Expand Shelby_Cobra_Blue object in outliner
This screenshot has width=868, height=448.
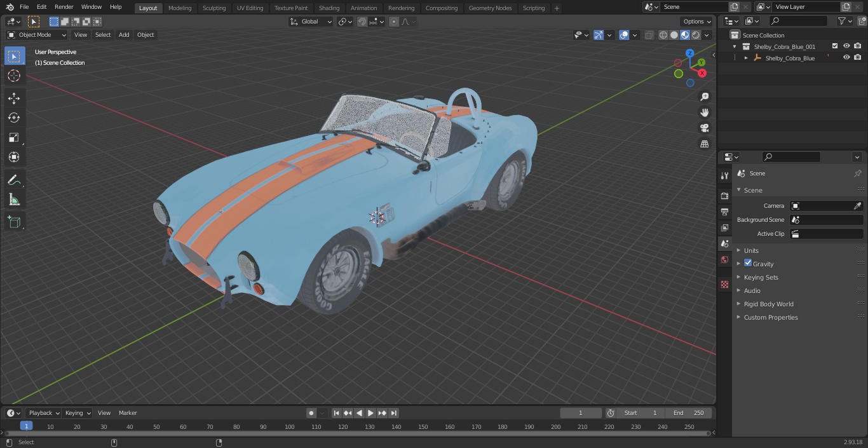click(x=746, y=58)
